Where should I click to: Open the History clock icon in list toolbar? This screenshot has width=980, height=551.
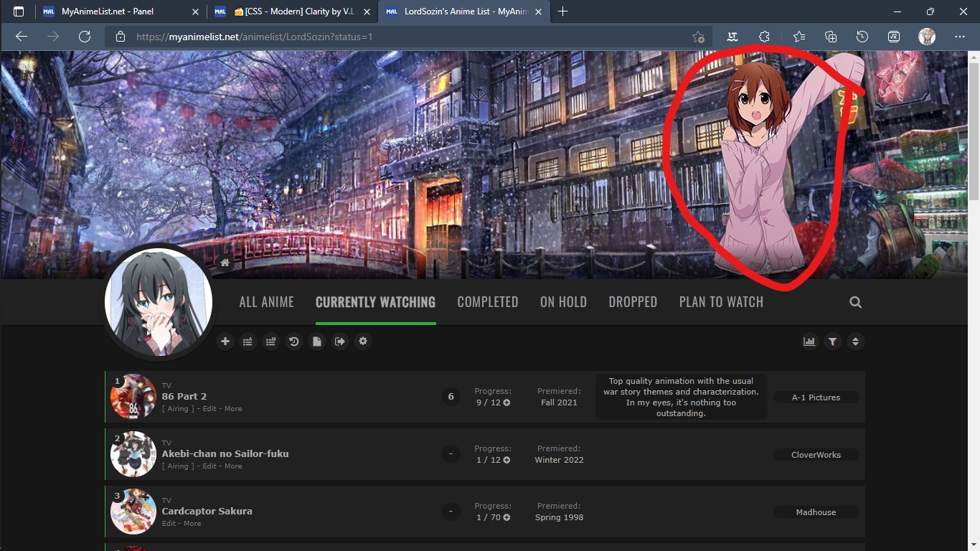tap(294, 342)
